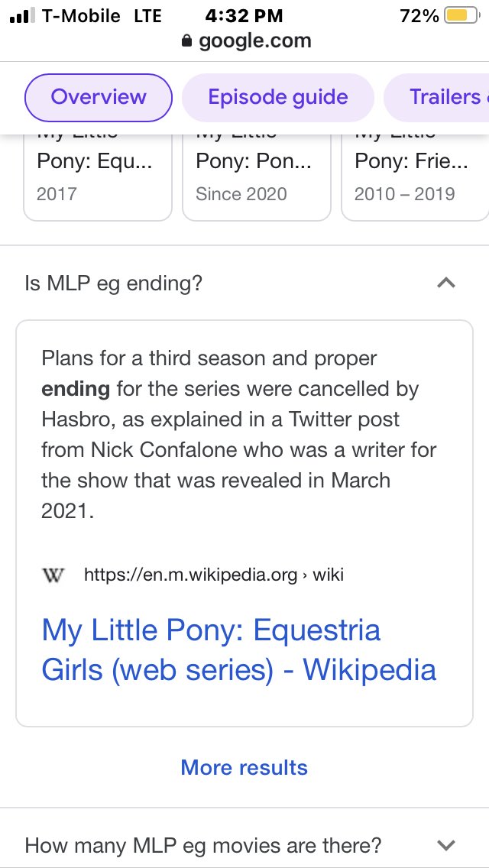Open the 2017 My Little Pony card

(x=97, y=177)
